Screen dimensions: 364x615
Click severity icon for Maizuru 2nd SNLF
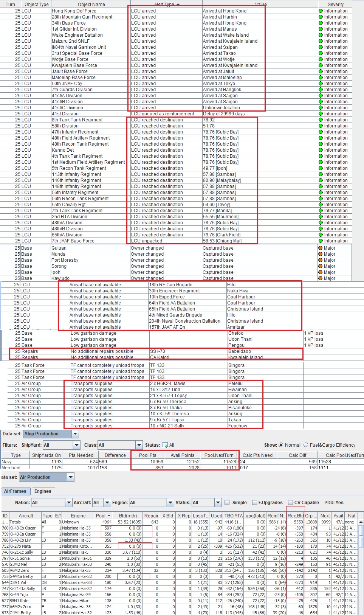[x=321, y=41]
